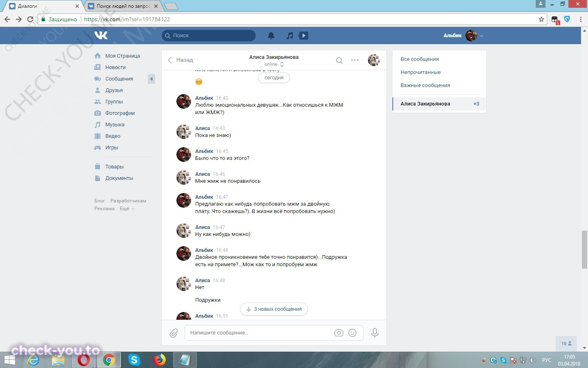Viewport: 588px width, 368px height.
Task: Expand the Ещё footer dropdown
Action: pos(127,209)
